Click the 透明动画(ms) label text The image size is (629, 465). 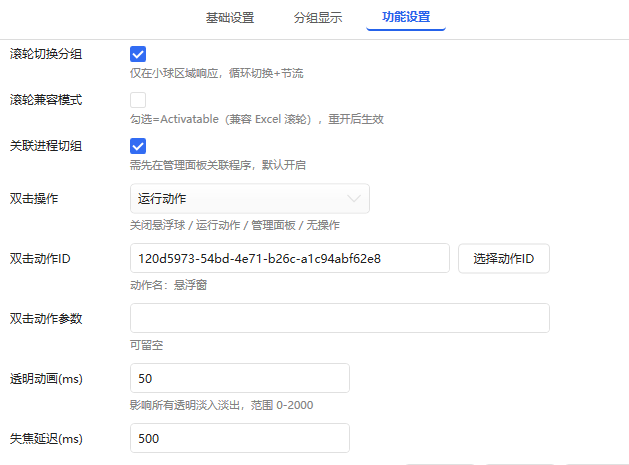pos(46,379)
